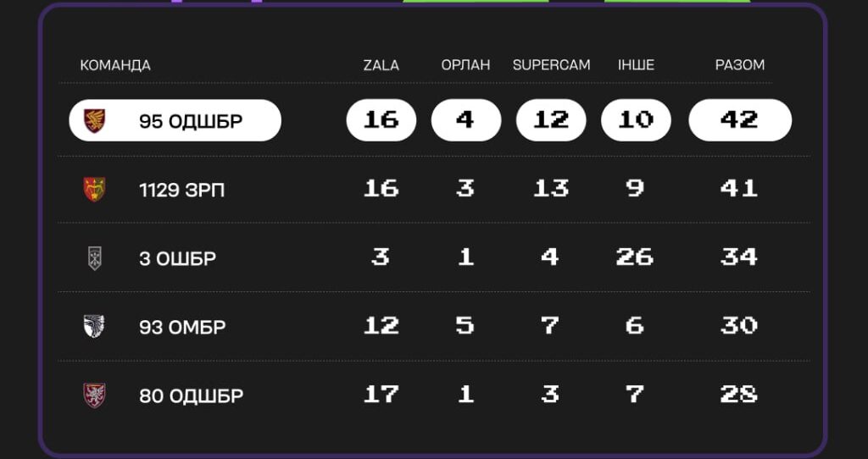Open the 1129 ЗРП team name
This screenshot has width=868, height=459.
tap(182, 190)
